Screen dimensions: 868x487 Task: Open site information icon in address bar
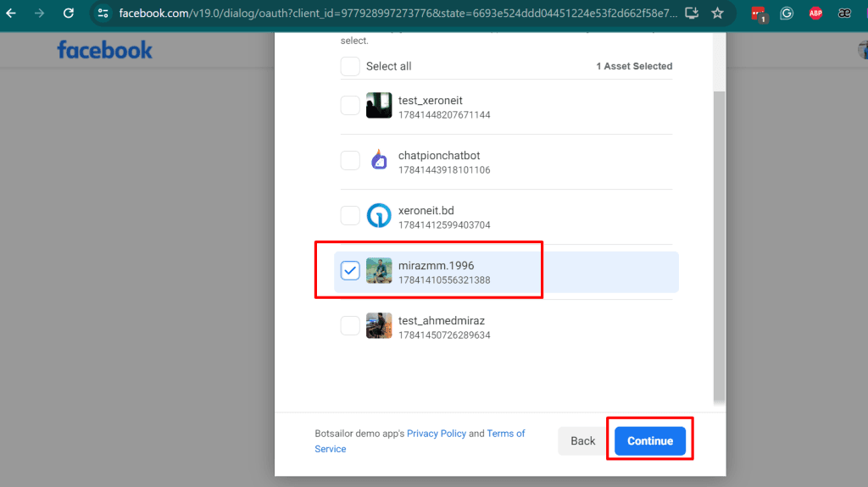point(103,14)
